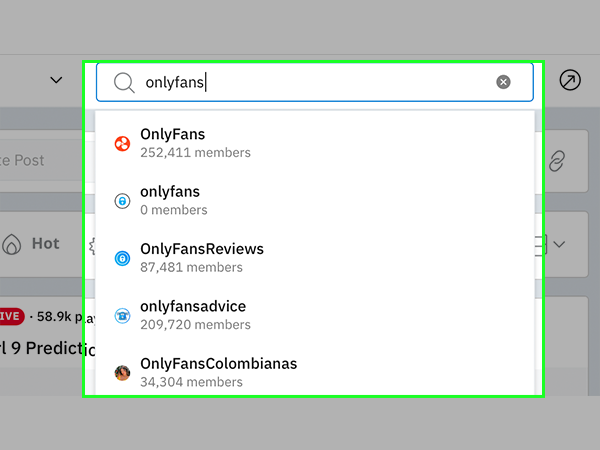Click the OnlyFansColombianas avatar thumbnail

[122, 373]
